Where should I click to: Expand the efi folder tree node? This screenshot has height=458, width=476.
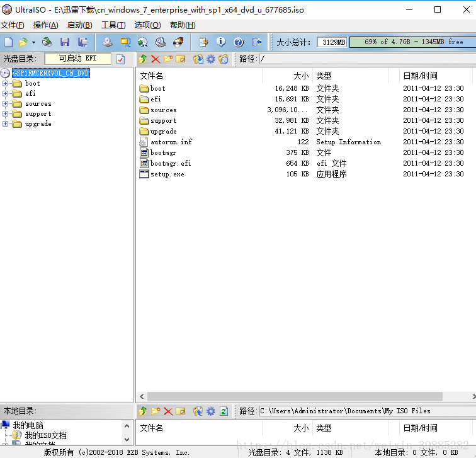point(5,93)
